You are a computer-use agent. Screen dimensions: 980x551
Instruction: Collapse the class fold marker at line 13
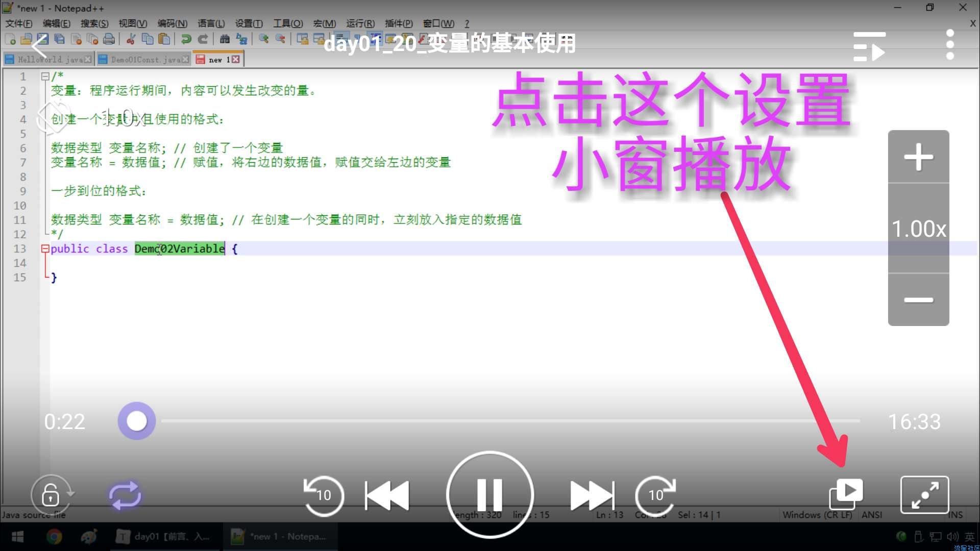coord(45,249)
